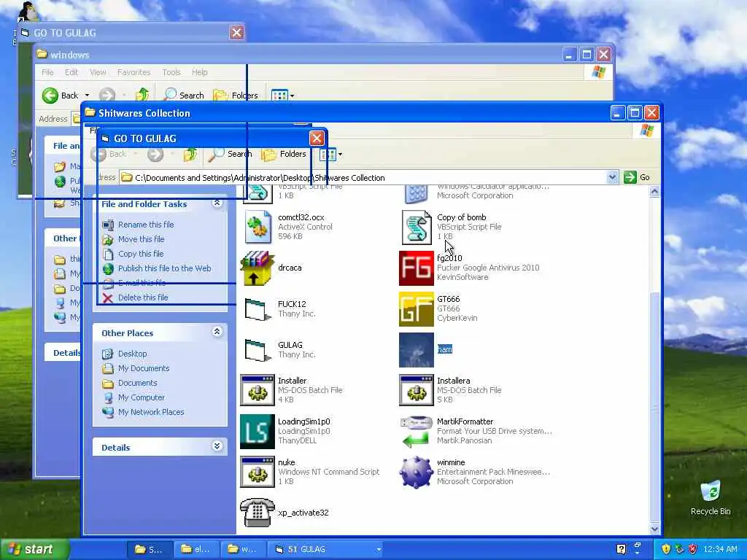The image size is (747, 560).
Task: Click Copy this file link
Action: point(141,254)
